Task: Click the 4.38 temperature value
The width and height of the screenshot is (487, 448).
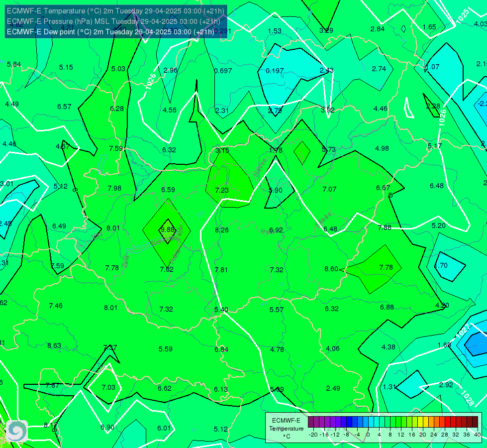Action: 388,347
